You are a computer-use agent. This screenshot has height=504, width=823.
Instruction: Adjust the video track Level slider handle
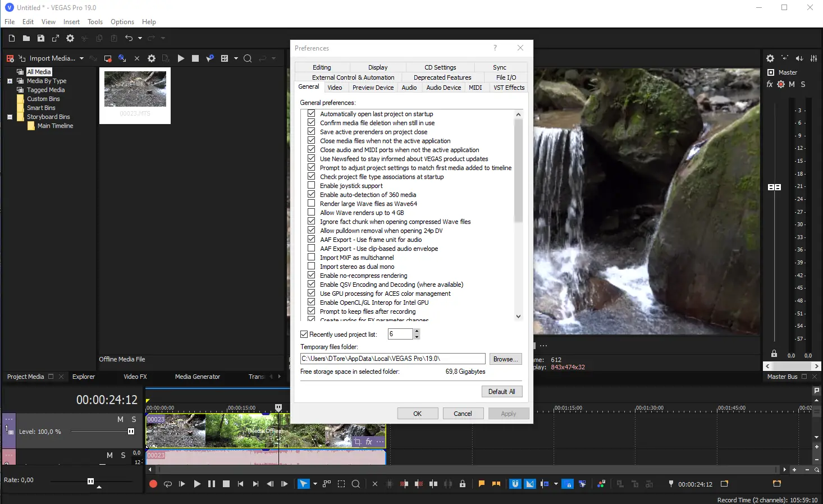pos(131,432)
